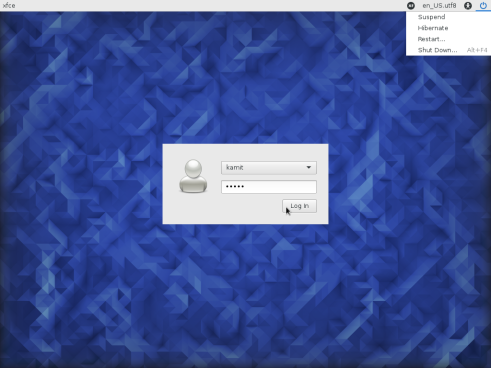Choose Shut Down... in the power menu
491x368 pixels.
tap(448, 50)
